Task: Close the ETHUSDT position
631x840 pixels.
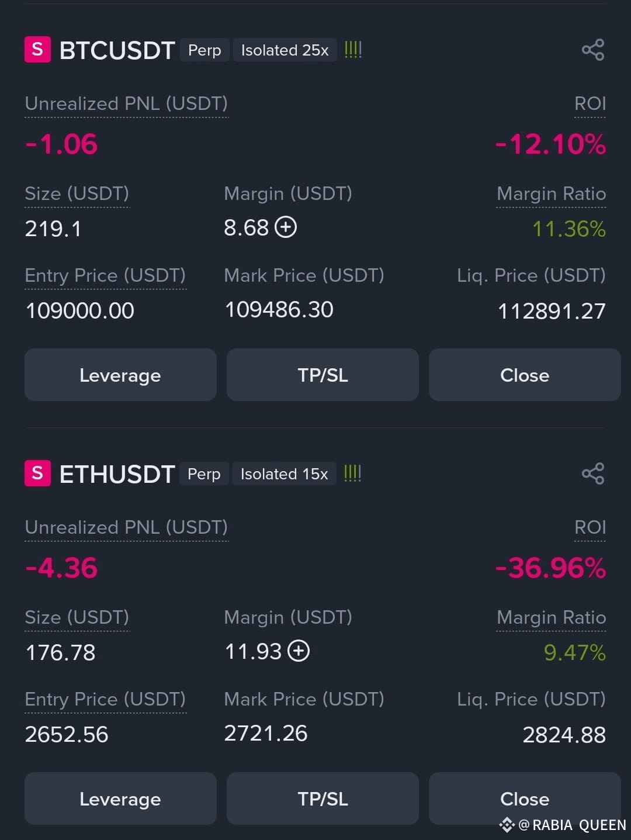Action: [x=525, y=798]
